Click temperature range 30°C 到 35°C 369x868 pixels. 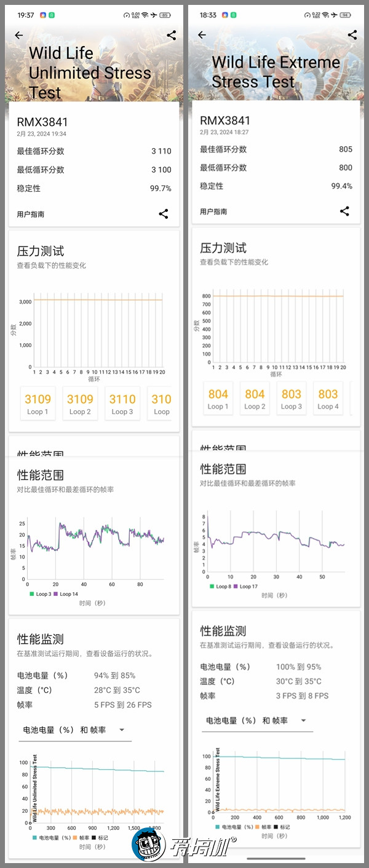[x=299, y=681]
